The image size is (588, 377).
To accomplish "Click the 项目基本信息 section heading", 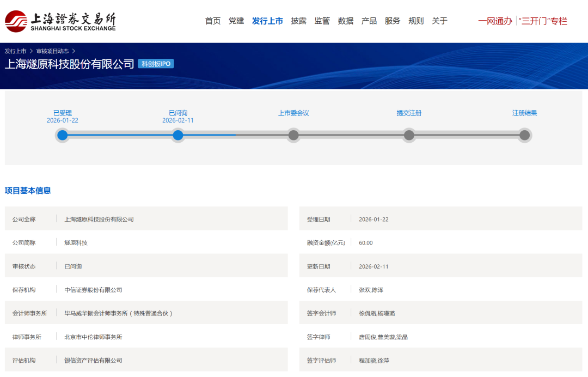I will (x=28, y=191).
